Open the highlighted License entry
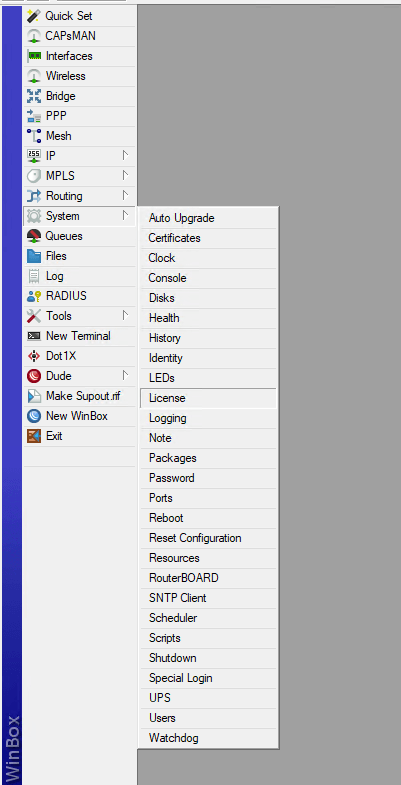401x785 pixels. [208, 399]
